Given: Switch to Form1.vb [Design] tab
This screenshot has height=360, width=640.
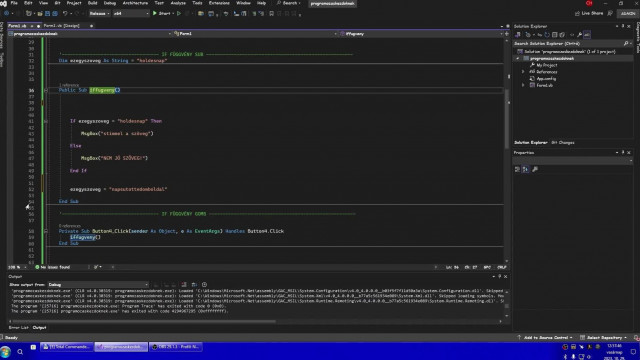Looking at the screenshot, I should tap(62, 26).
